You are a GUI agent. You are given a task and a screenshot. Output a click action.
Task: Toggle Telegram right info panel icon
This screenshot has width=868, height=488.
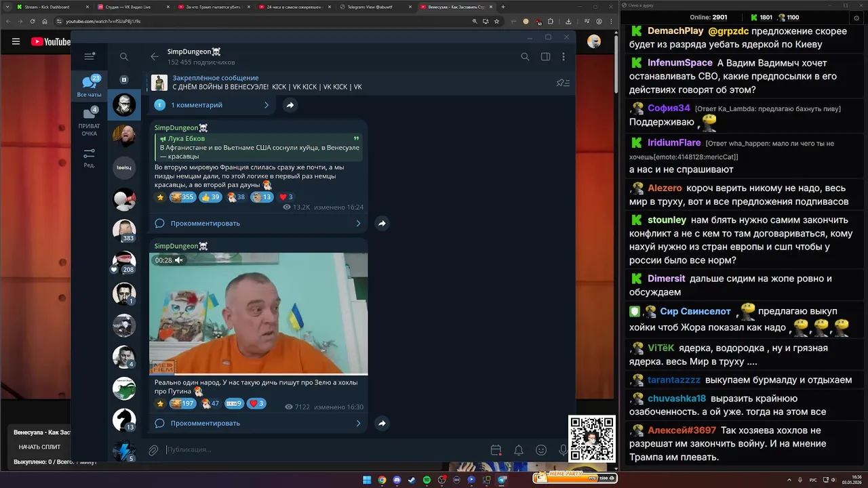545,57
